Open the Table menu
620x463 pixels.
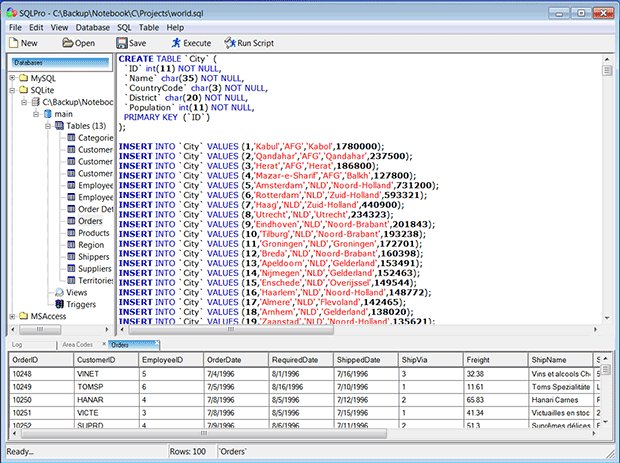[149, 28]
